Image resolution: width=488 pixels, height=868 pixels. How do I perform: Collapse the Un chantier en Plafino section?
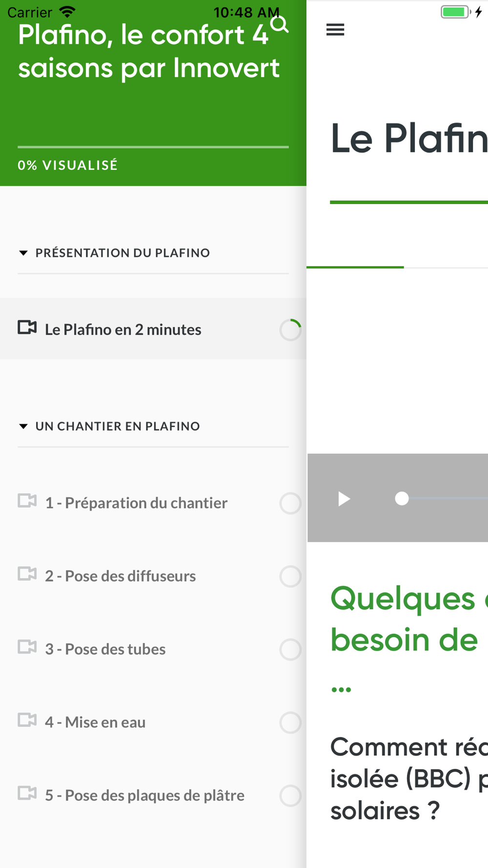click(x=23, y=426)
